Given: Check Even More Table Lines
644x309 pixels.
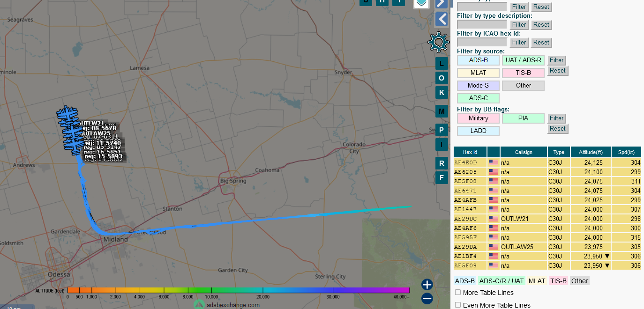Looking at the screenshot, I should click(458, 305).
